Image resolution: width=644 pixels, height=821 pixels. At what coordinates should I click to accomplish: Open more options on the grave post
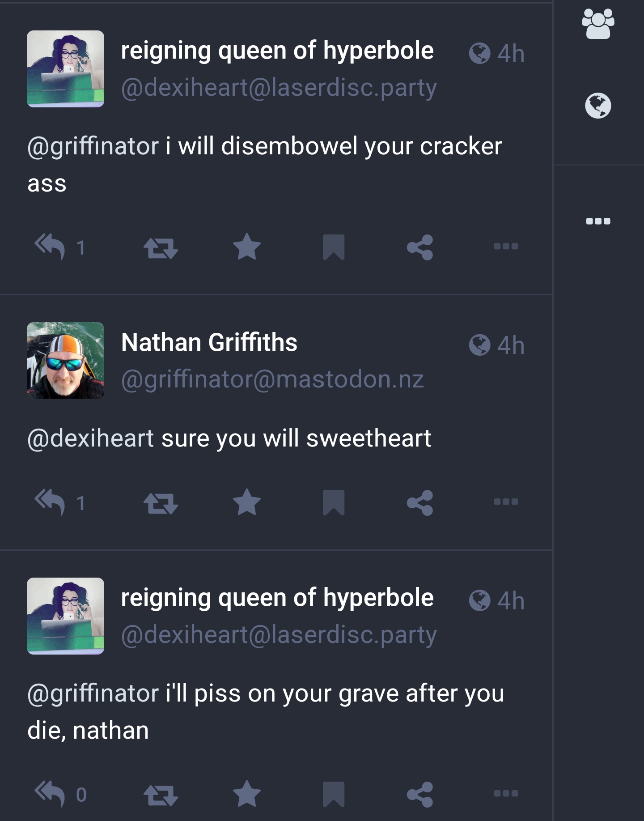point(506,793)
